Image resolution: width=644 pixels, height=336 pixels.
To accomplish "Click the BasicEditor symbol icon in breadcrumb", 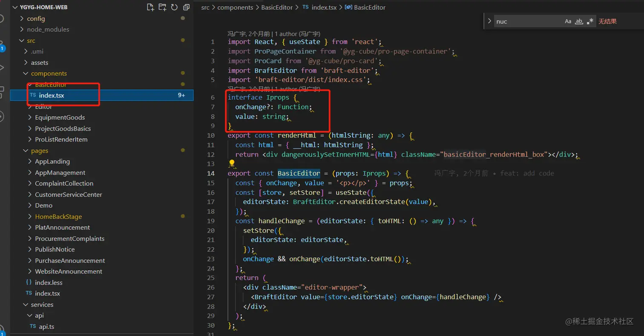I will coord(348,7).
